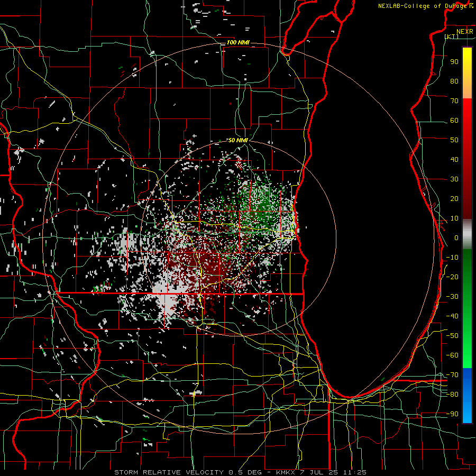Click the -90 value on the velocity scale
Screen dimensions: 476x476
click(x=452, y=414)
